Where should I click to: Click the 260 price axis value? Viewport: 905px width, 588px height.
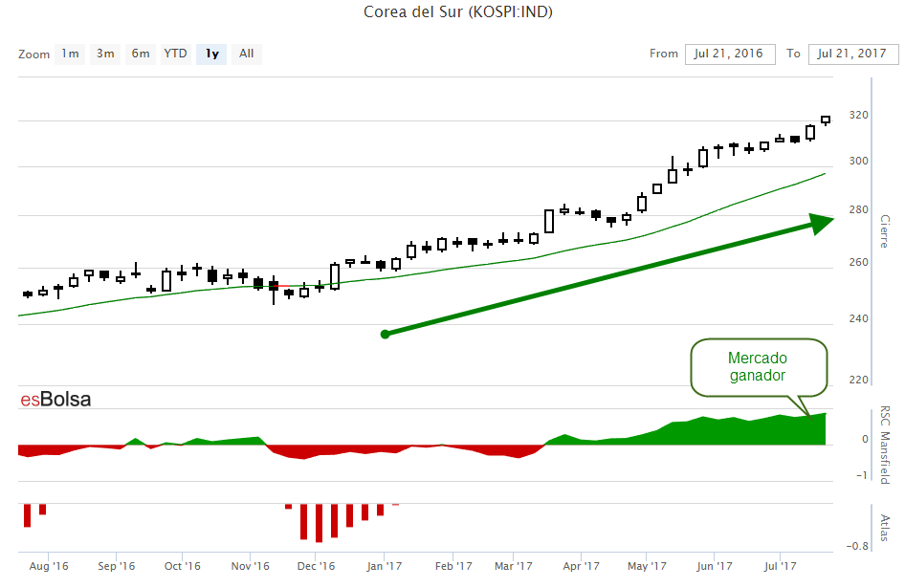tap(858, 263)
